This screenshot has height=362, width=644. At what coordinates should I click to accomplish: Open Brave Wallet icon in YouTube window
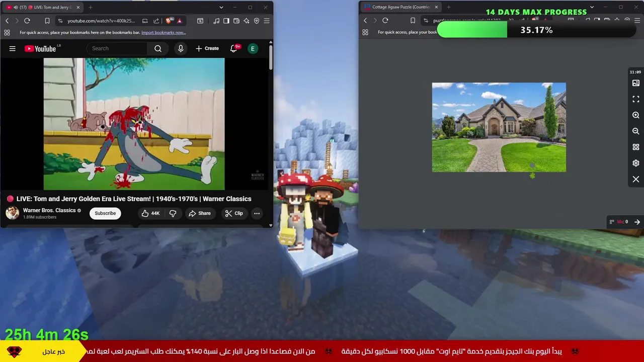coord(236,21)
